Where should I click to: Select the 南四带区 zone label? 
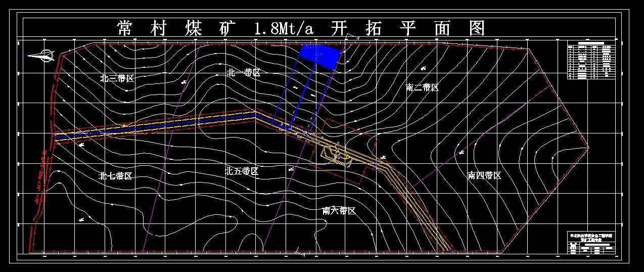[484, 175]
